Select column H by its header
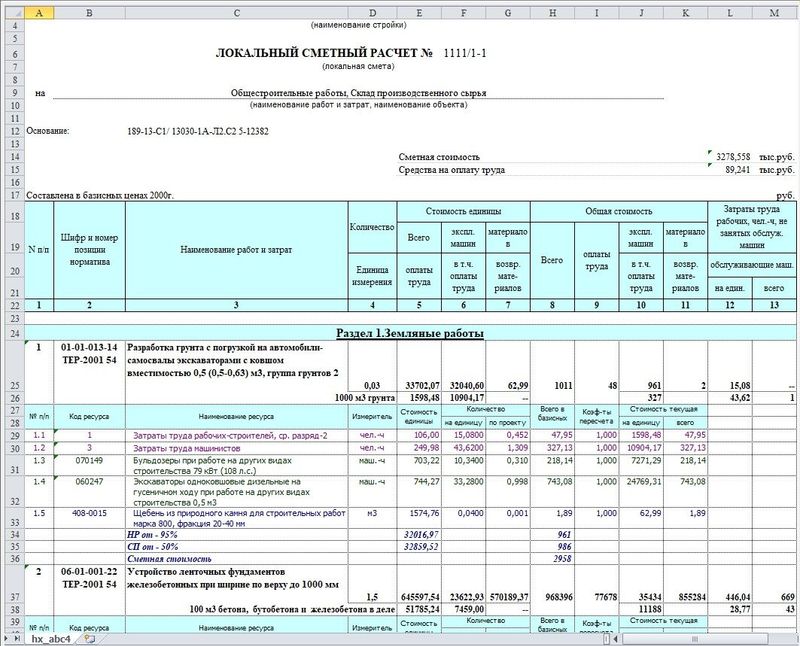 pos(553,13)
